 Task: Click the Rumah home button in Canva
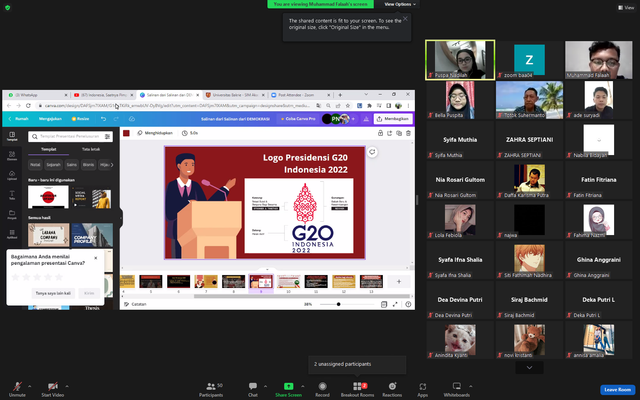click(x=19, y=119)
